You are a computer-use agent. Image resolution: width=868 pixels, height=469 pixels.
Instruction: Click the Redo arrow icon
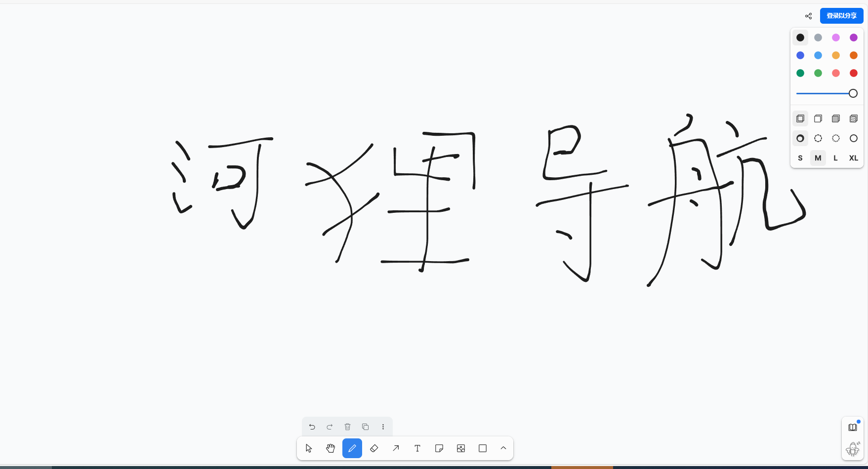[x=330, y=427]
